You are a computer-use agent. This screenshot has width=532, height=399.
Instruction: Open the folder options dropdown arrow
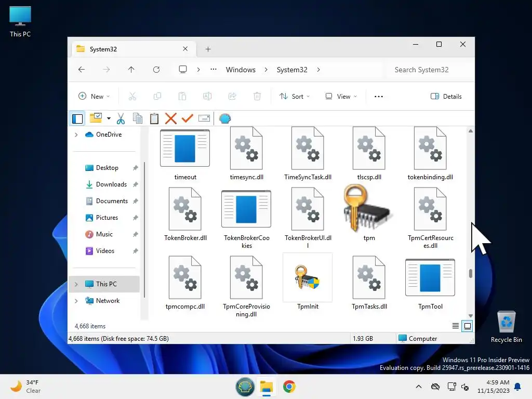[109, 118]
